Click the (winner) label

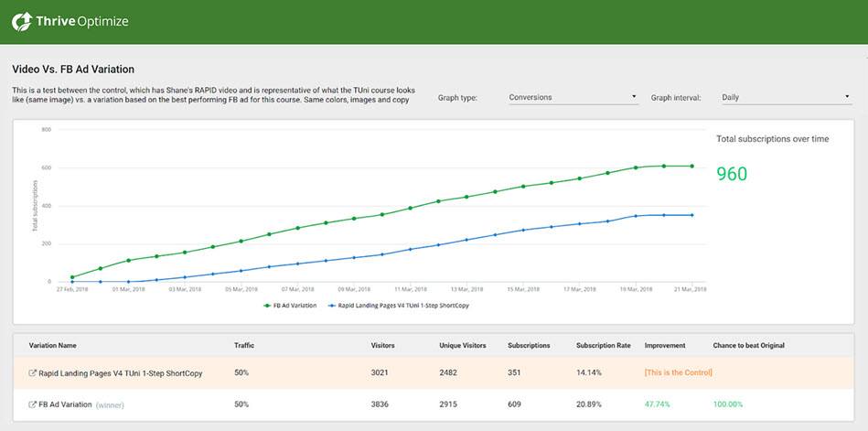pyautogui.click(x=110, y=405)
